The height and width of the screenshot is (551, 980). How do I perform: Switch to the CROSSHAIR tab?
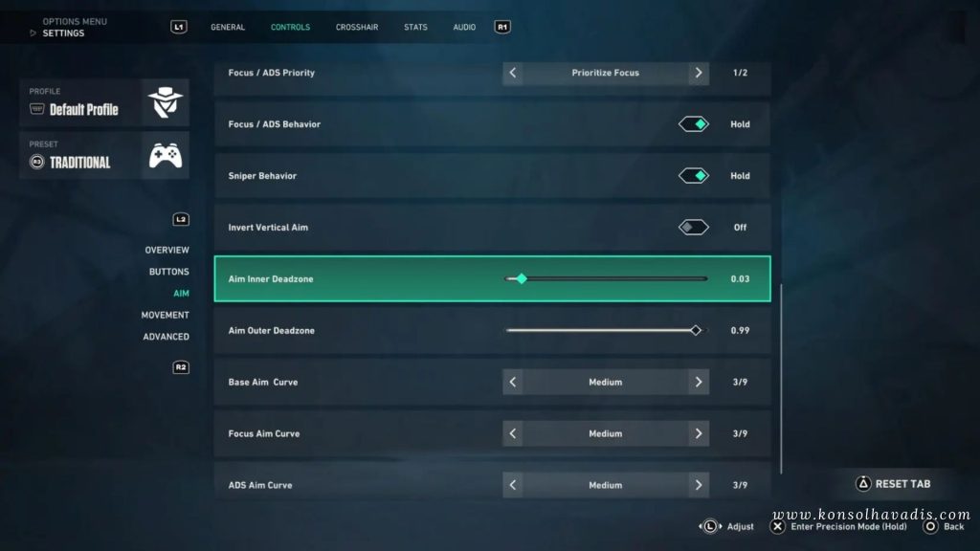(357, 27)
